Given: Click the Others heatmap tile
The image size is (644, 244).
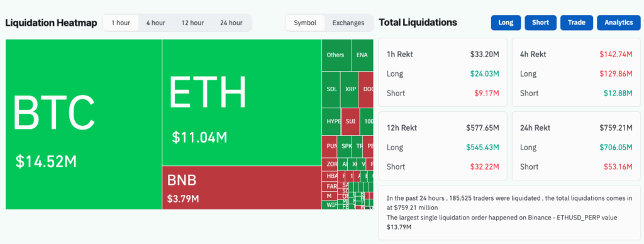Looking at the screenshot, I should tap(336, 55).
